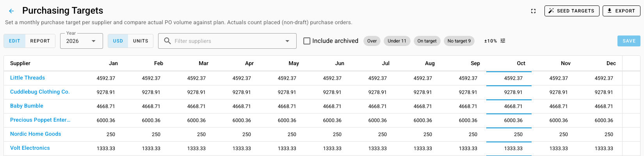Edit Precious Poppet Apr target 6000.36
Screen dimensions: 644x156
[242, 121]
